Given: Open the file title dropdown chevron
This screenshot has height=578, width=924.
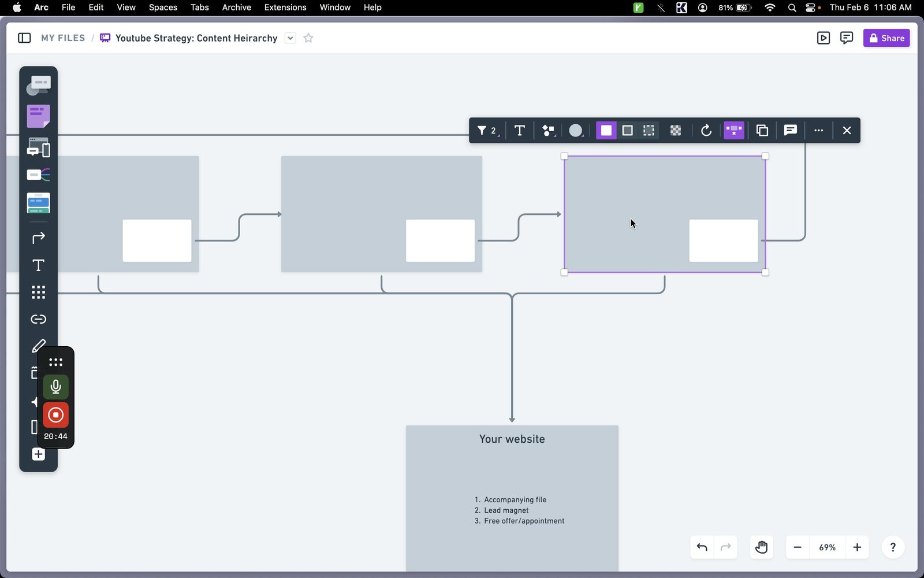Looking at the screenshot, I should click(290, 38).
